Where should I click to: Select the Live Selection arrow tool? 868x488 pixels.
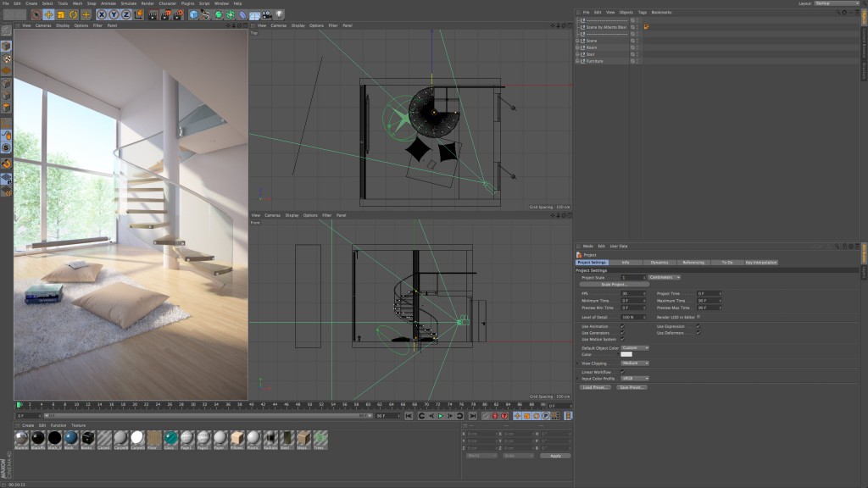36,15
